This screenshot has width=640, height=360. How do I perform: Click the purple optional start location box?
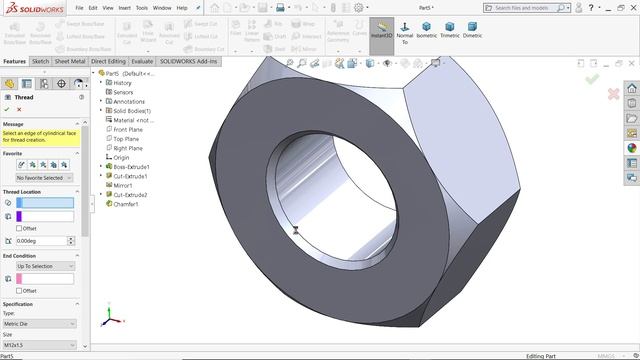tap(45, 216)
